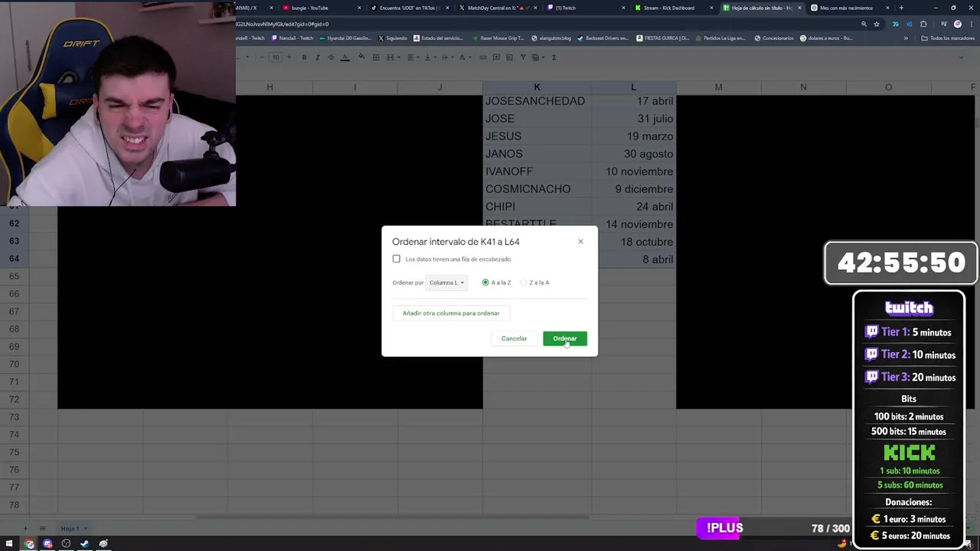
Task: Toggle strikethrough formatting in the toolbar
Action: 331,57
